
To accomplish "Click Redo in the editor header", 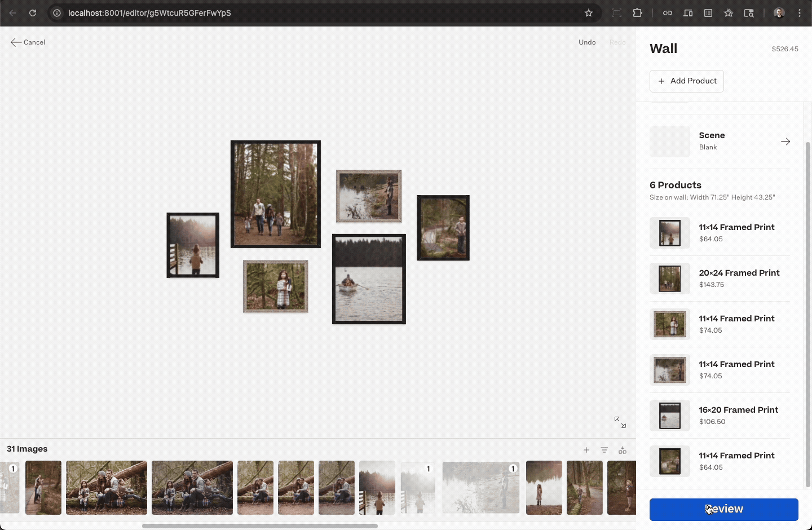I will (617, 42).
